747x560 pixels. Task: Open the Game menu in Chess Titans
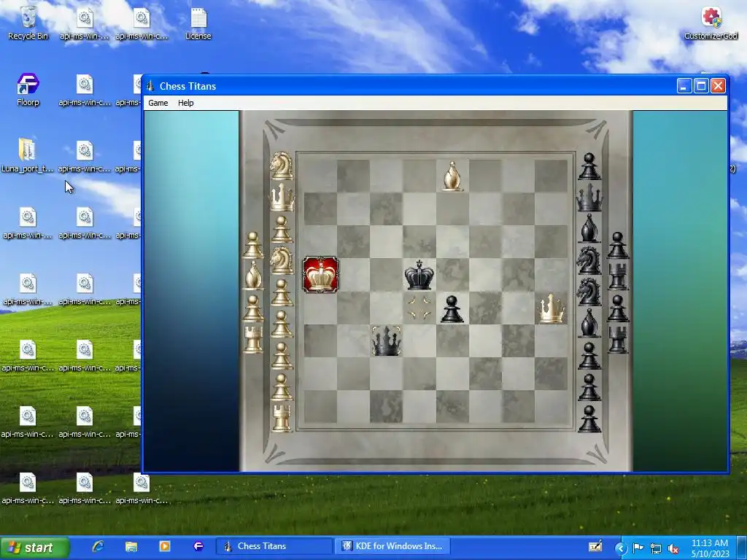click(x=158, y=103)
